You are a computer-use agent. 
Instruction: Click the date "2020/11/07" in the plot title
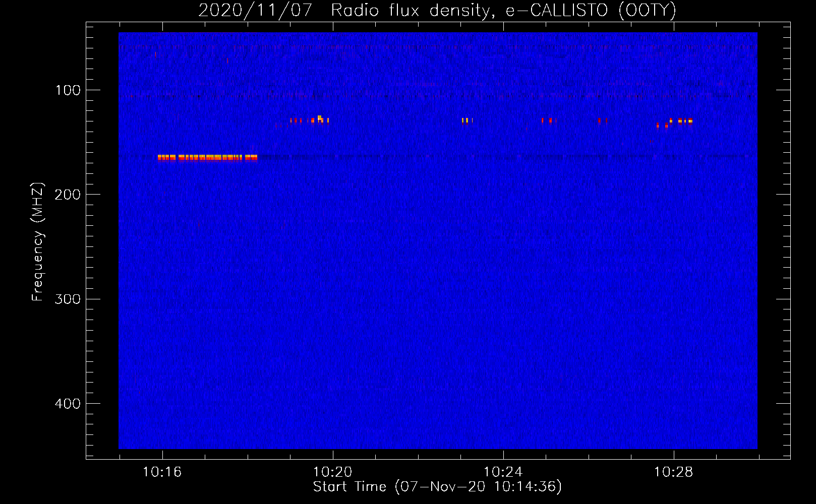256,10
